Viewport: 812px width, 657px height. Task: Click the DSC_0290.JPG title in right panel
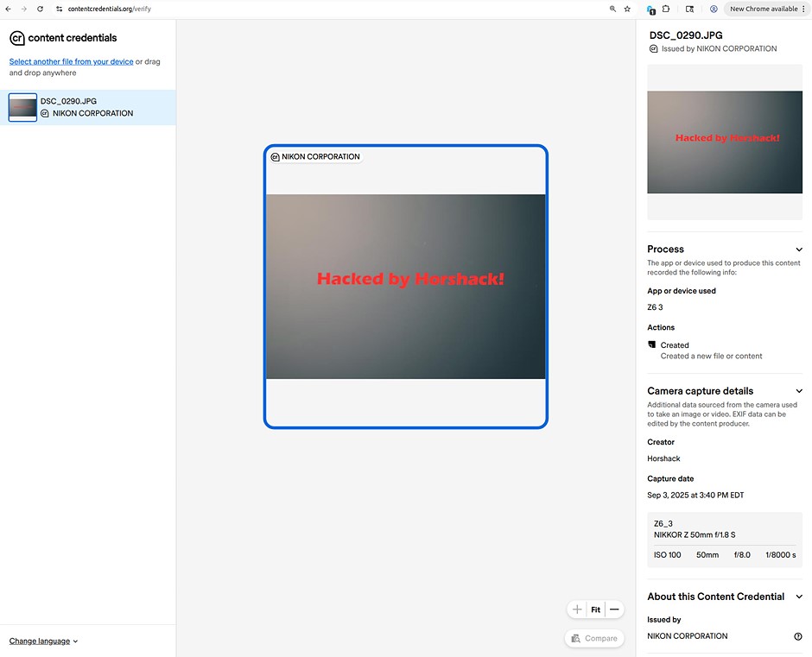(x=686, y=35)
